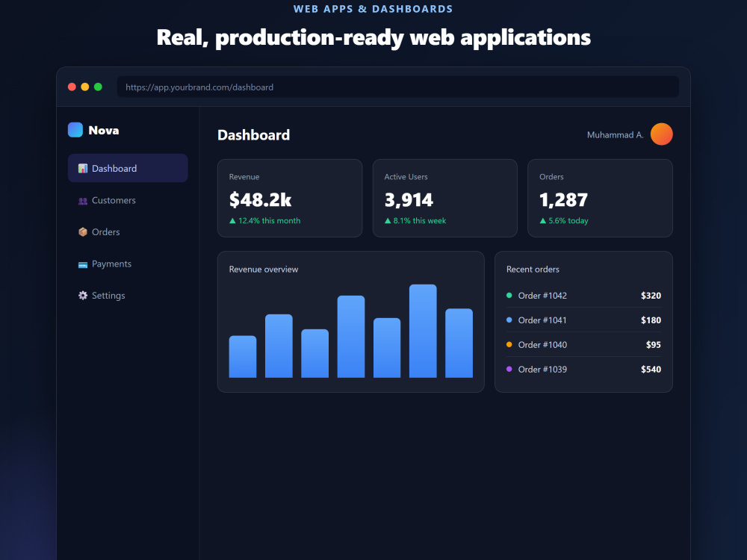
Task: Click the red window dot
Action: click(72, 87)
